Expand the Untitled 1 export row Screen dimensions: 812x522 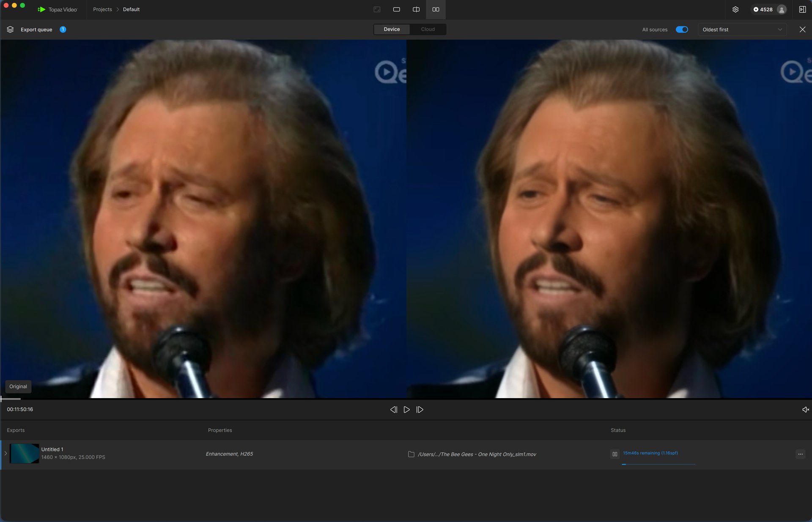pos(5,454)
